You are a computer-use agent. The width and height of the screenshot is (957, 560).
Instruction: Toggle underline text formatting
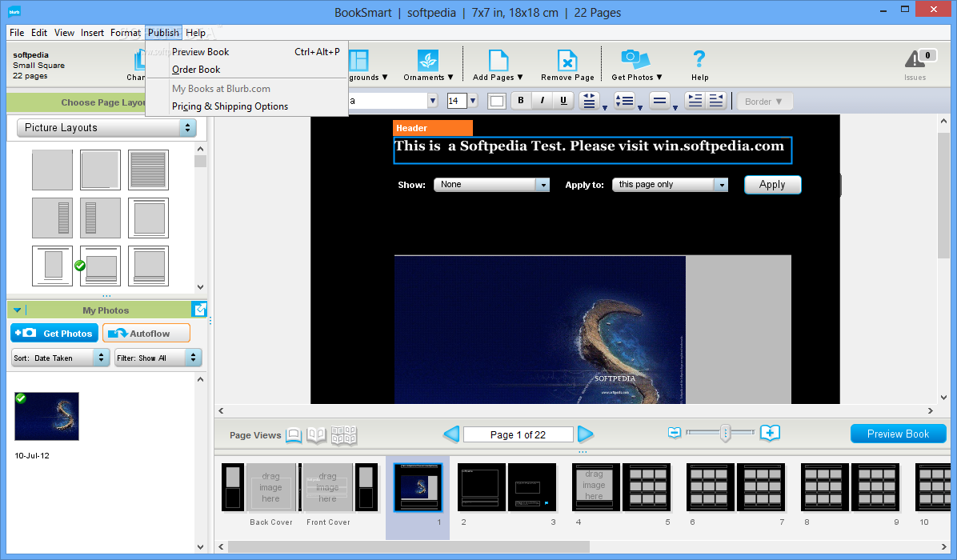563,101
